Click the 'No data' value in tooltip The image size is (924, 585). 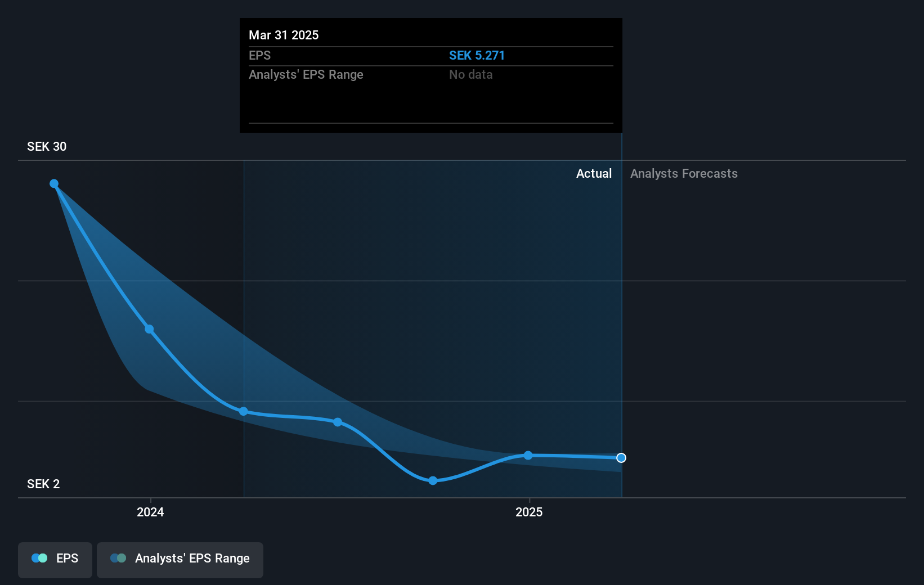(x=470, y=75)
